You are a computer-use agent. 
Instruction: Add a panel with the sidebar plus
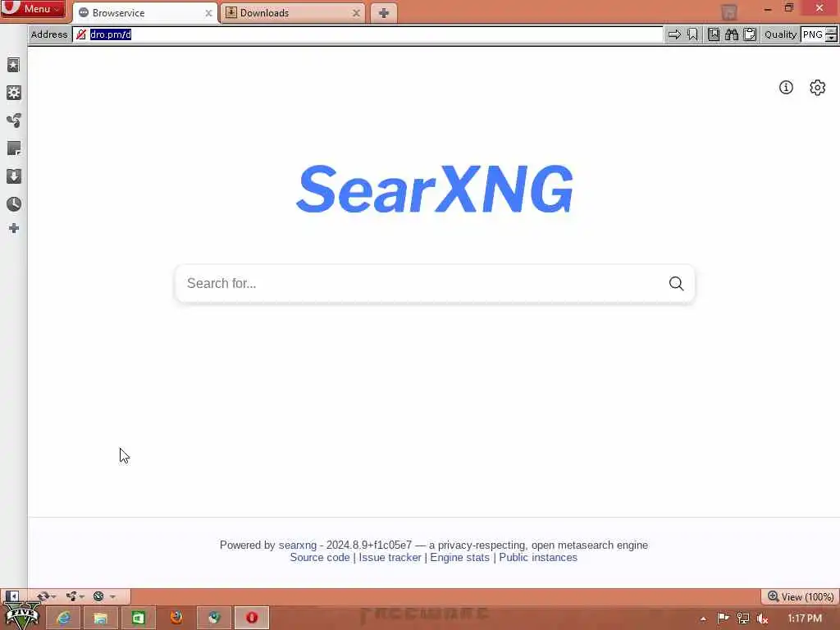[14, 229]
